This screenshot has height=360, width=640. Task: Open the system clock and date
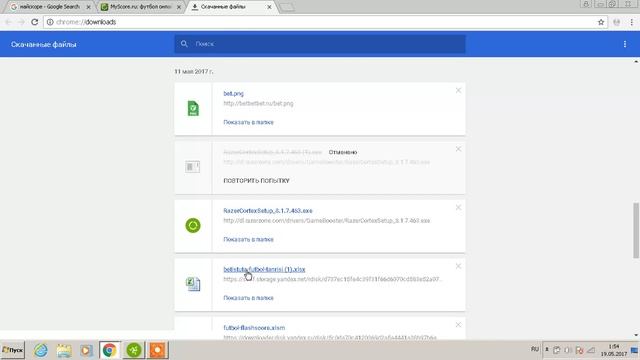click(614, 350)
